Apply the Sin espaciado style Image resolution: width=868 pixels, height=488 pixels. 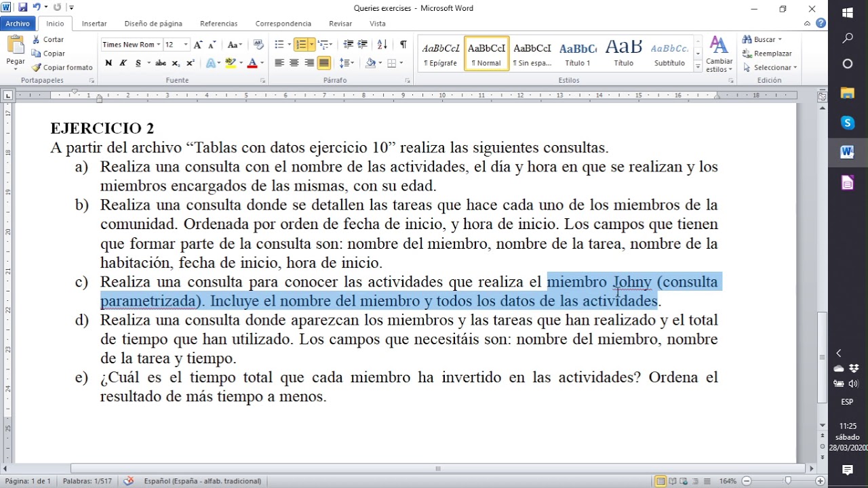(532, 54)
